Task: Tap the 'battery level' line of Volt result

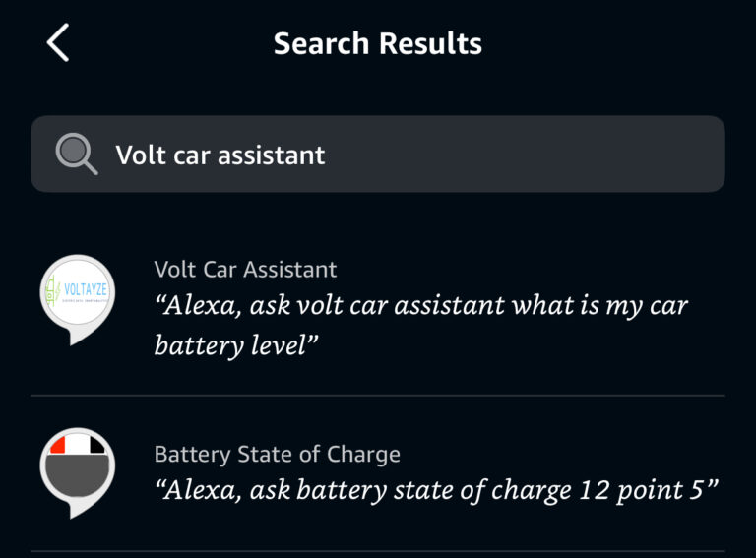Action: (238, 345)
